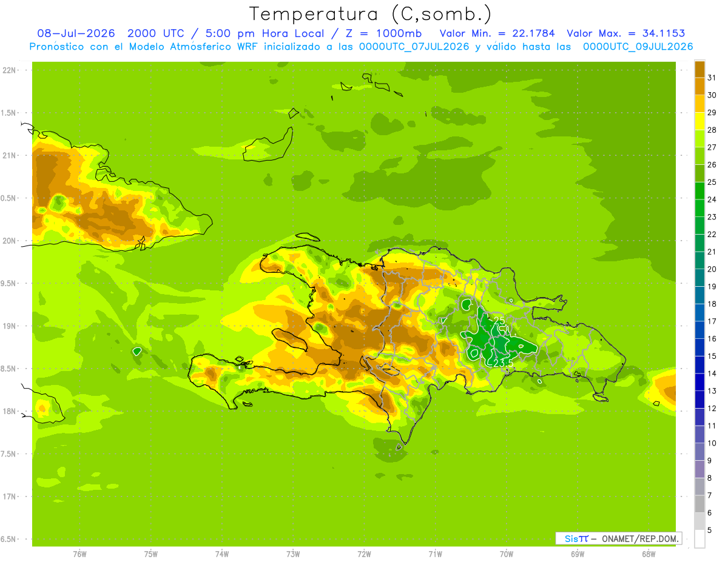Click the '20N' latitude axis label

pyautogui.click(x=9, y=241)
